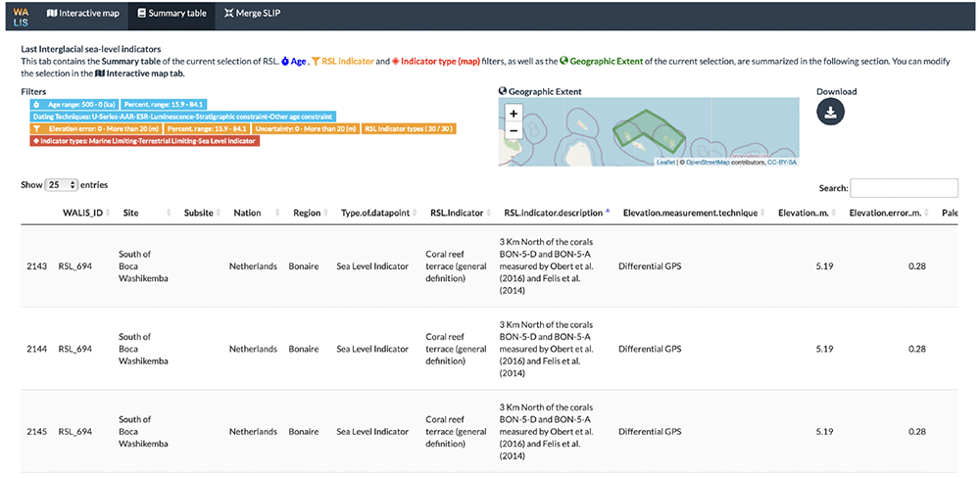Click Netherlands cell in row 2143
The width and height of the screenshot is (980, 478).
click(x=253, y=266)
